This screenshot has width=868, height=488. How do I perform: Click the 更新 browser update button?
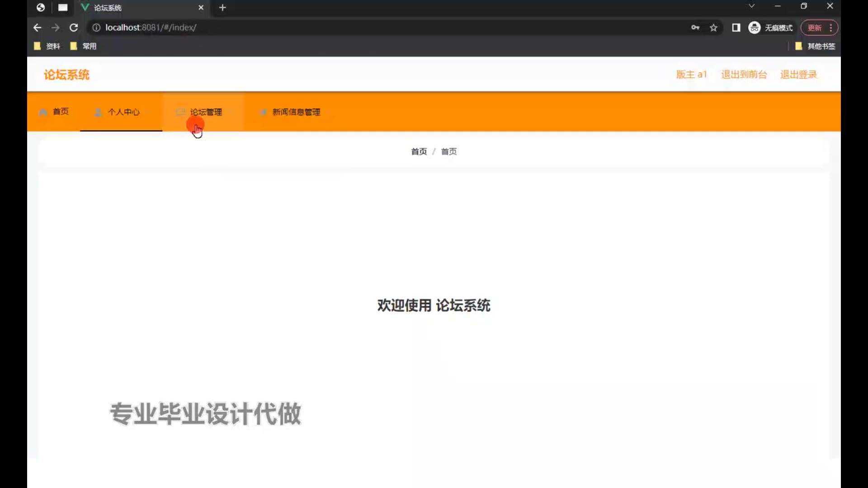[x=815, y=28]
